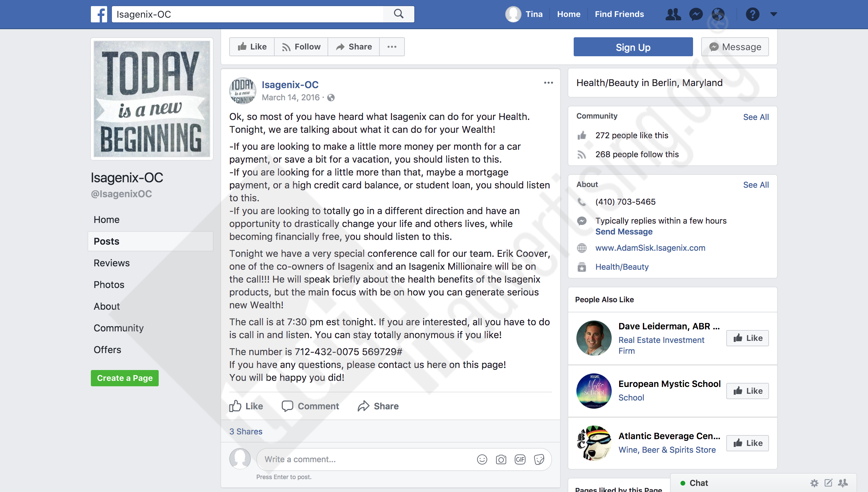Click Real Estate Investment Firm link
Screen dimensions: 868x492
tap(661, 345)
